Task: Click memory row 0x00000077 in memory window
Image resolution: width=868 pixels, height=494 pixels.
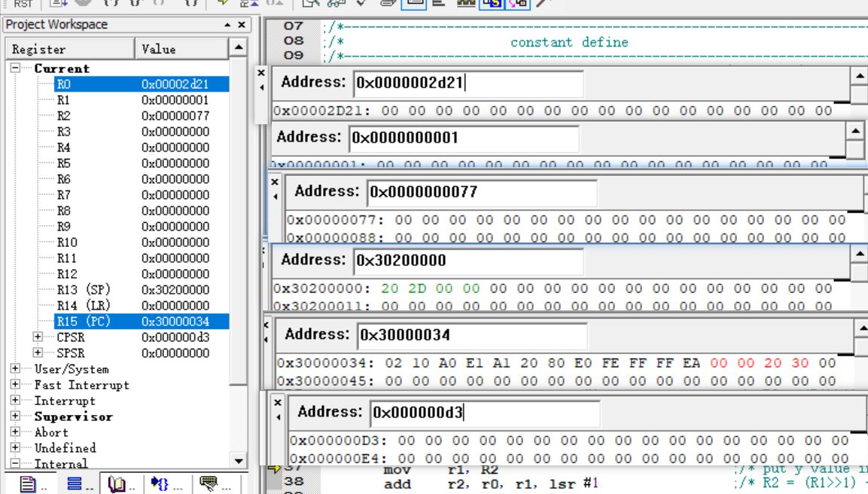Action: (x=566, y=220)
